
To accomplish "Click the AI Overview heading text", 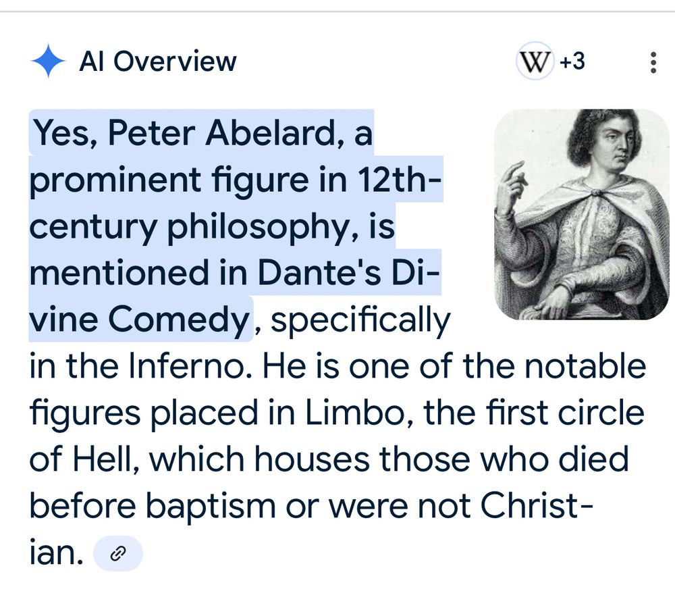I will point(158,62).
